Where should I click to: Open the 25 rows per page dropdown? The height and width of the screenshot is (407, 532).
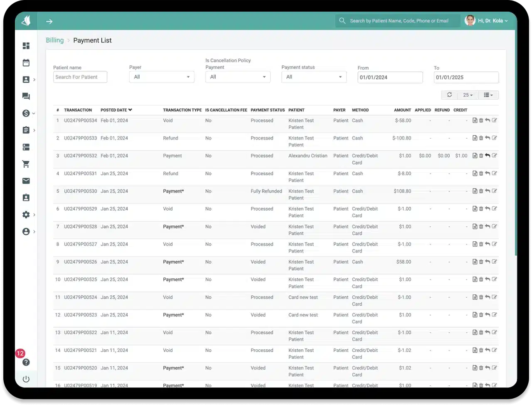click(x=468, y=95)
